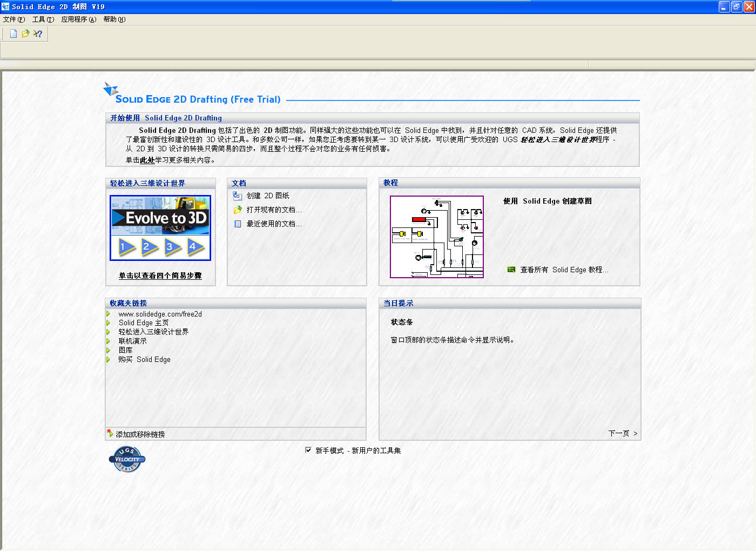Open the 文件 menu
Image resolution: width=756 pixels, height=551 pixels.
click(14, 19)
